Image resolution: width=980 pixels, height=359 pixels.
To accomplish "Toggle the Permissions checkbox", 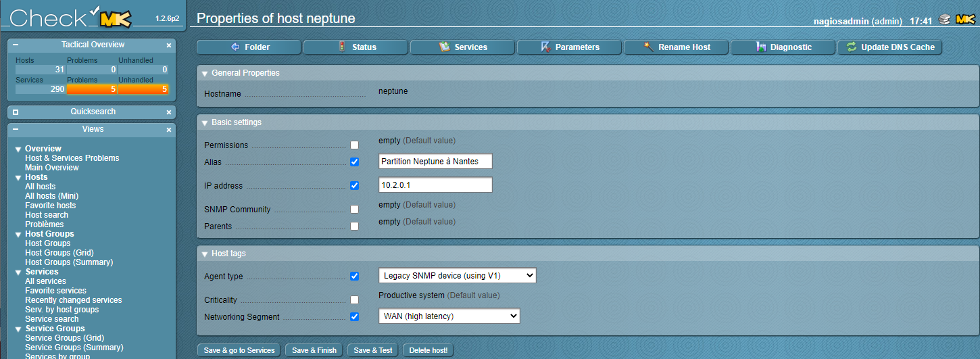I will click(x=354, y=145).
